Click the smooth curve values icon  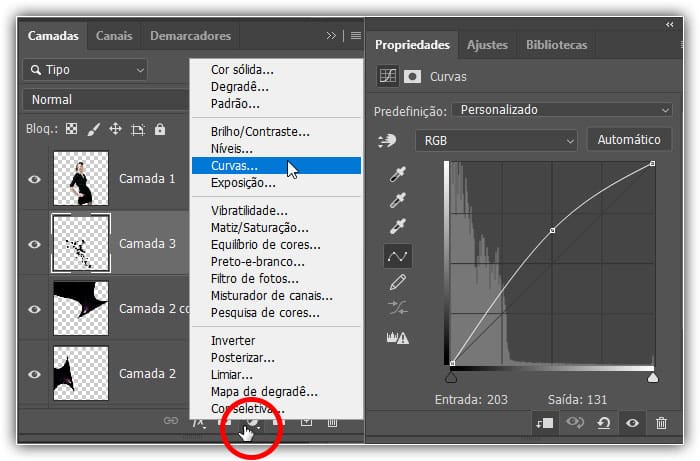[397, 307]
